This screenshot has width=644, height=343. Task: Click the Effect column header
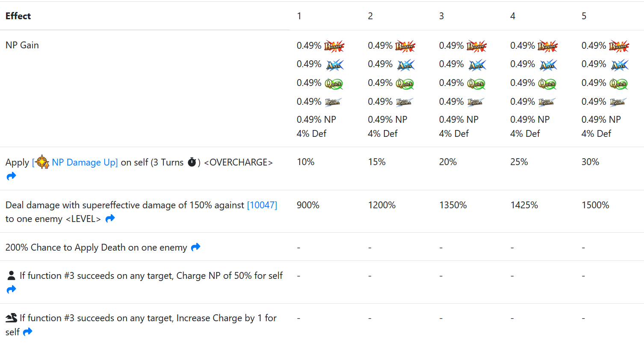[x=18, y=16]
